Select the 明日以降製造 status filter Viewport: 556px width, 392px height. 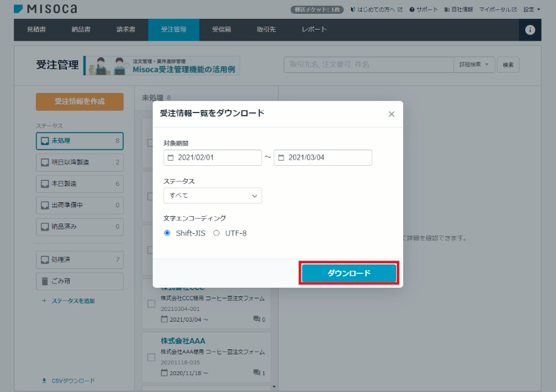[x=80, y=162]
